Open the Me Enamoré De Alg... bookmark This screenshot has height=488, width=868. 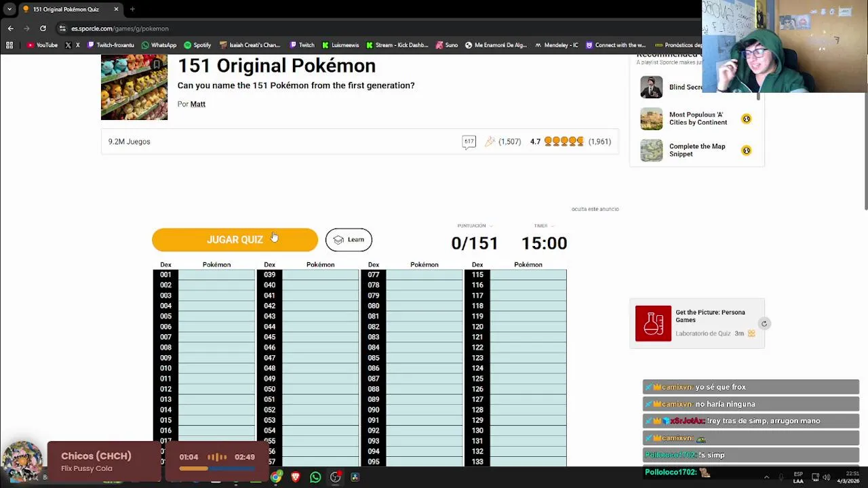point(496,45)
